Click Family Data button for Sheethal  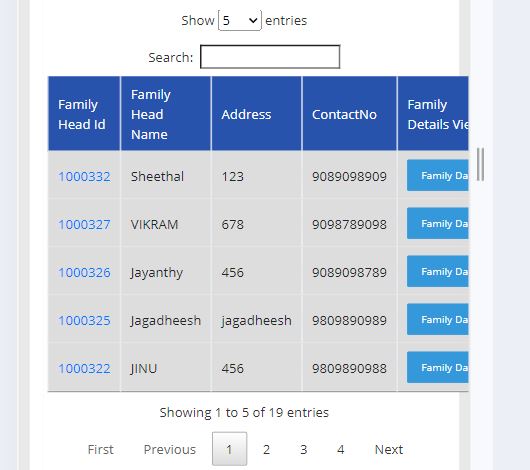(438, 175)
